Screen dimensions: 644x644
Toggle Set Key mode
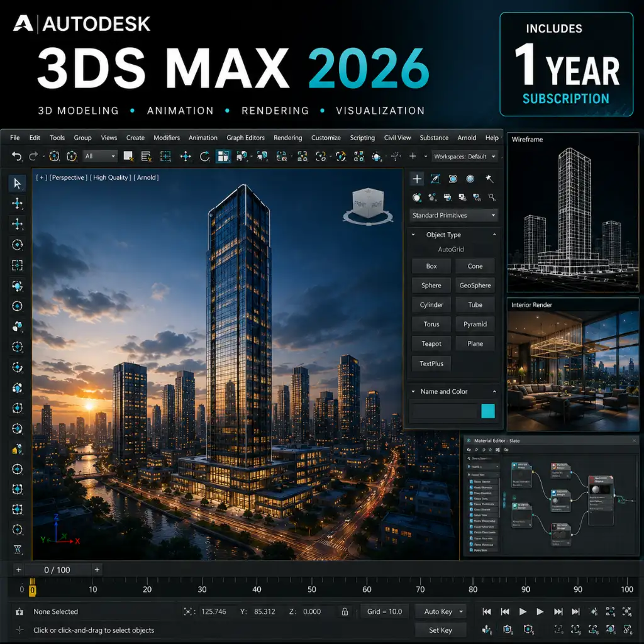click(x=440, y=630)
